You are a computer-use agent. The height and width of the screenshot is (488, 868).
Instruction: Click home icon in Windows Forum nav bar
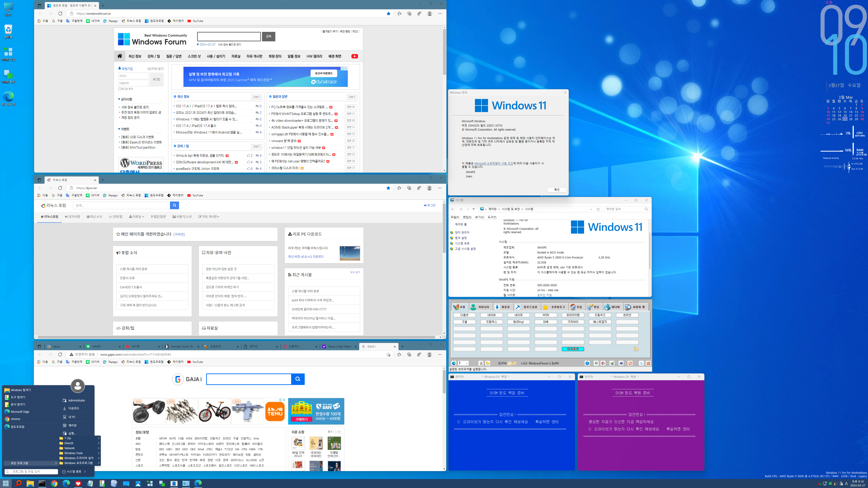(120, 56)
